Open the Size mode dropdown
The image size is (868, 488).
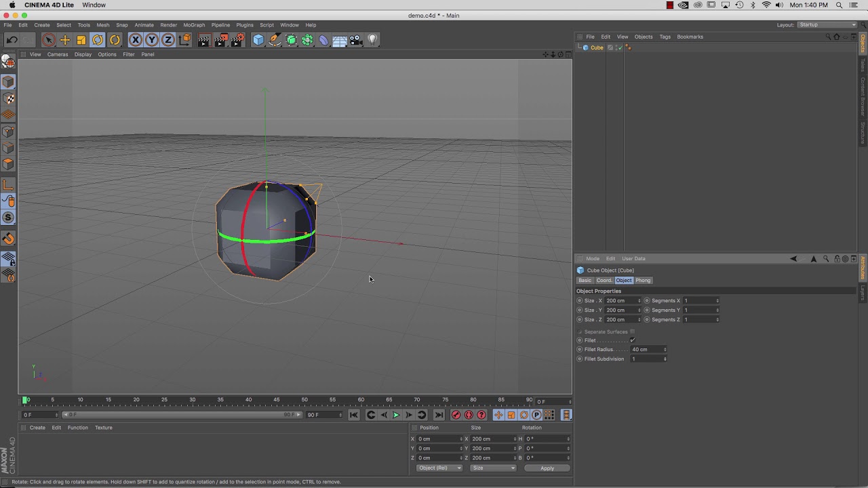[x=493, y=468]
